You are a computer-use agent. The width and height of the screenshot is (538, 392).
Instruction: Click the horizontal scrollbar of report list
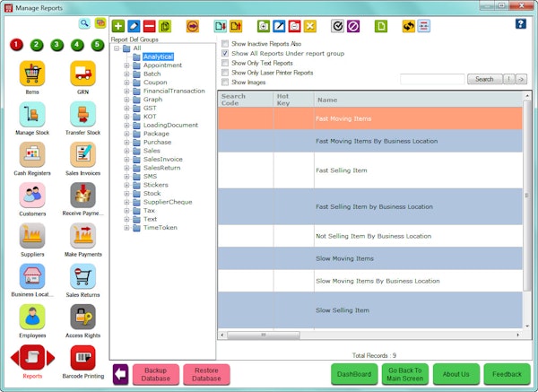pos(369,335)
